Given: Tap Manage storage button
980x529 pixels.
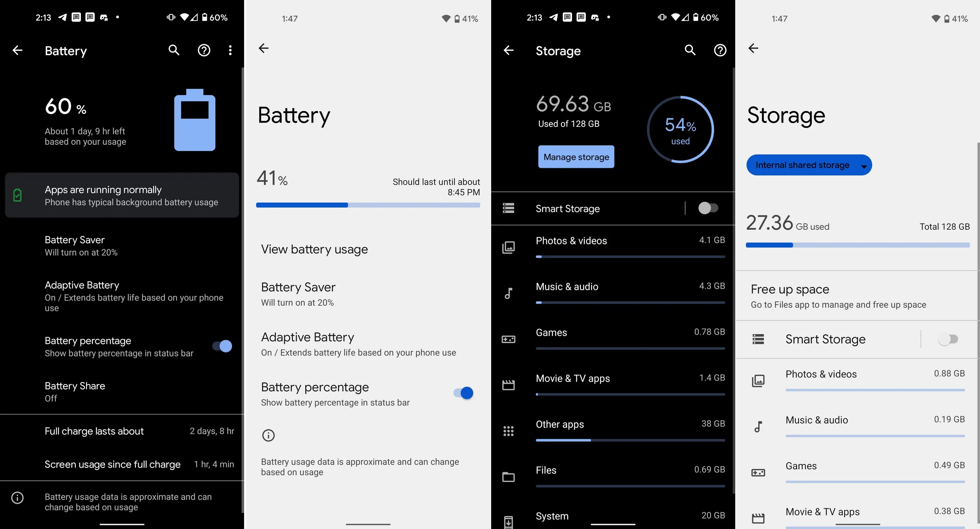Looking at the screenshot, I should coord(576,157).
